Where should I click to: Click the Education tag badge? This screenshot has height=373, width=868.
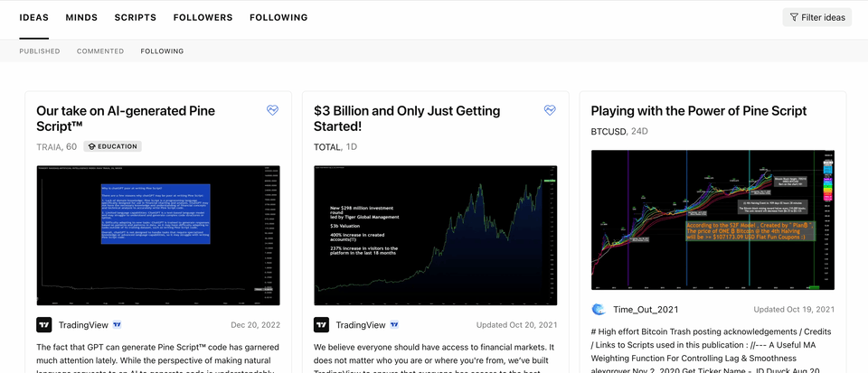coord(112,146)
